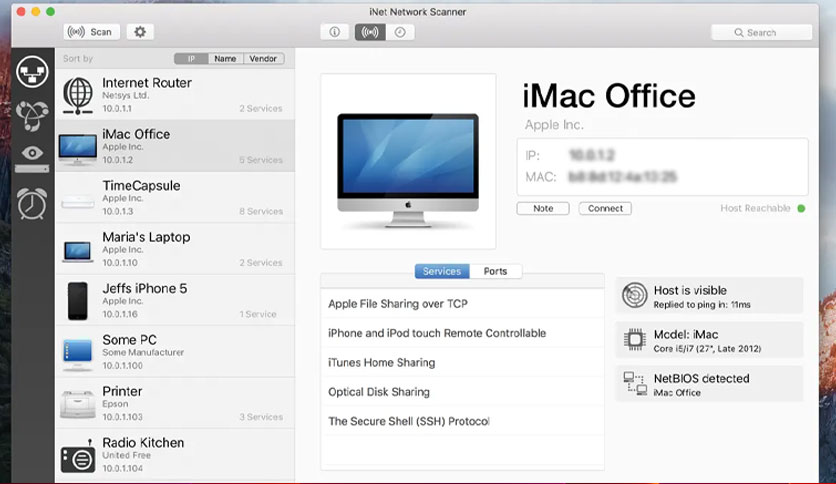Click the Internet Router name text
This screenshot has width=836, height=484.
(147, 83)
